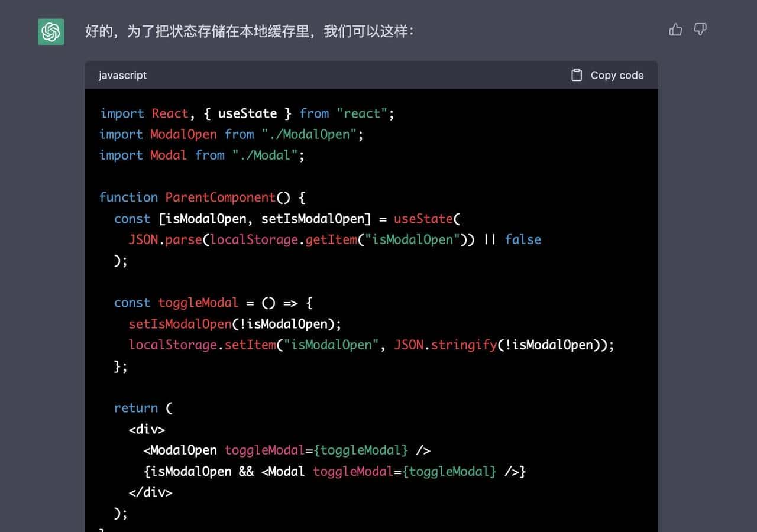Click the localStorage.setItem line
Image resolution: width=757 pixels, height=532 pixels.
coord(371,345)
